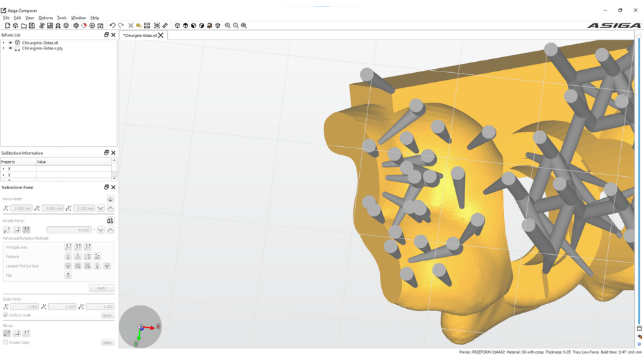Click the ruler measure tool icon

pyautogui.click(x=165, y=25)
